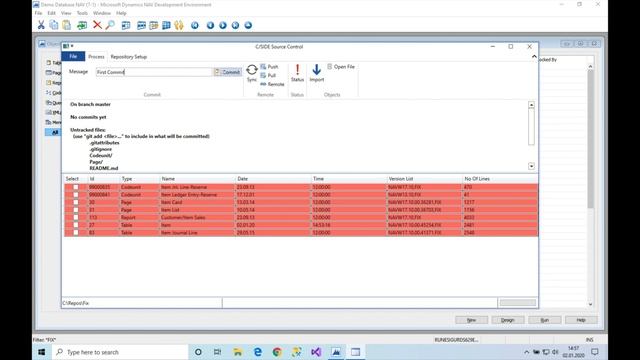Open the Edit menu
640x360 pixels.
point(51,13)
